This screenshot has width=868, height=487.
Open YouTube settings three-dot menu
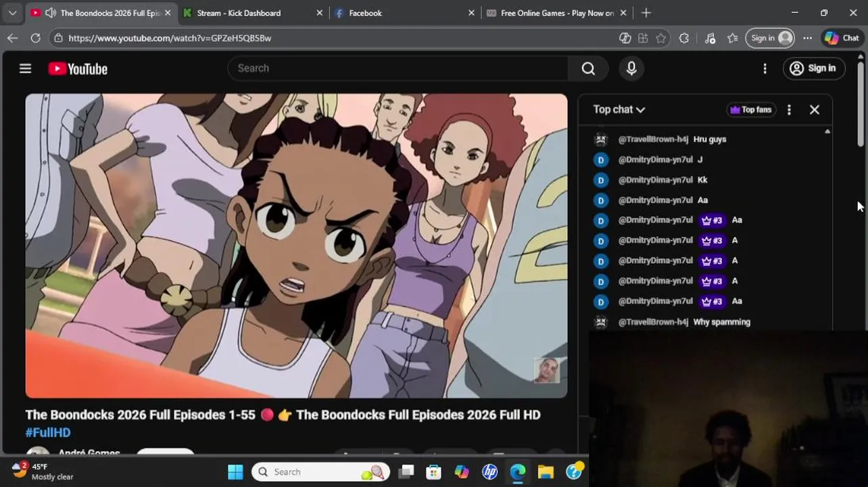pyautogui.click(x=765, y=68)
